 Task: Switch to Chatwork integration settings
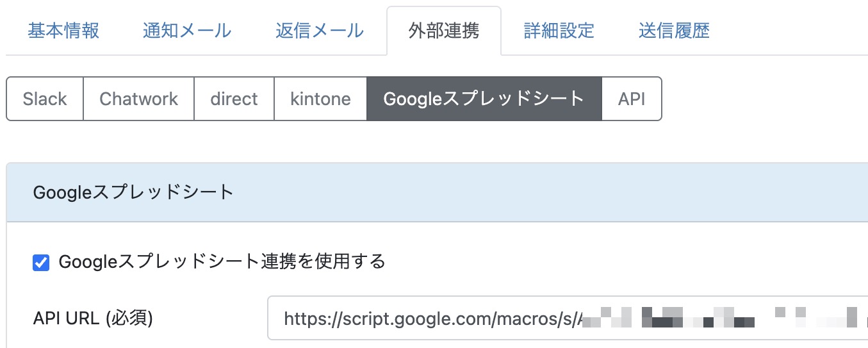tap(139, 99)
